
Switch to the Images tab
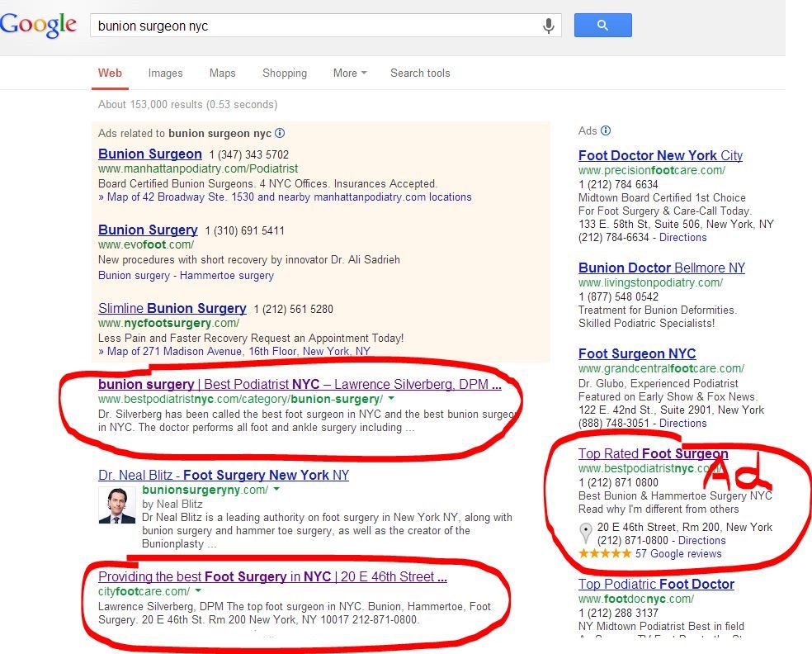(165, 73)
